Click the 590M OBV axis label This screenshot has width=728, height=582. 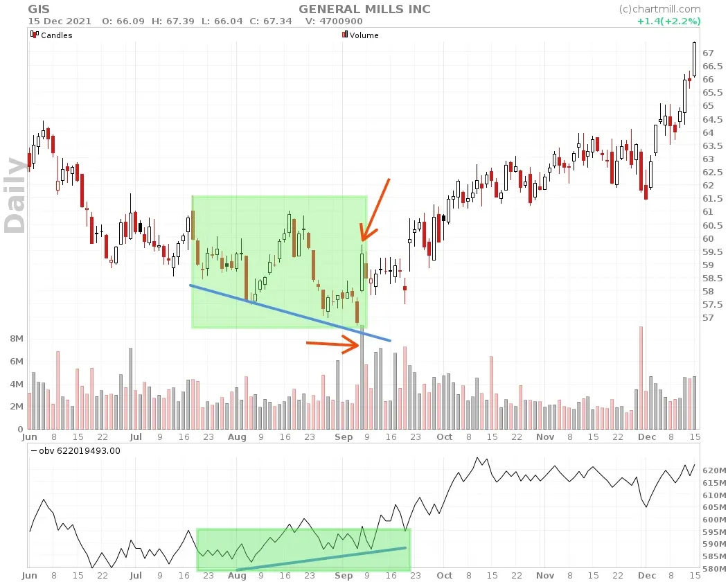coord(714,544)
